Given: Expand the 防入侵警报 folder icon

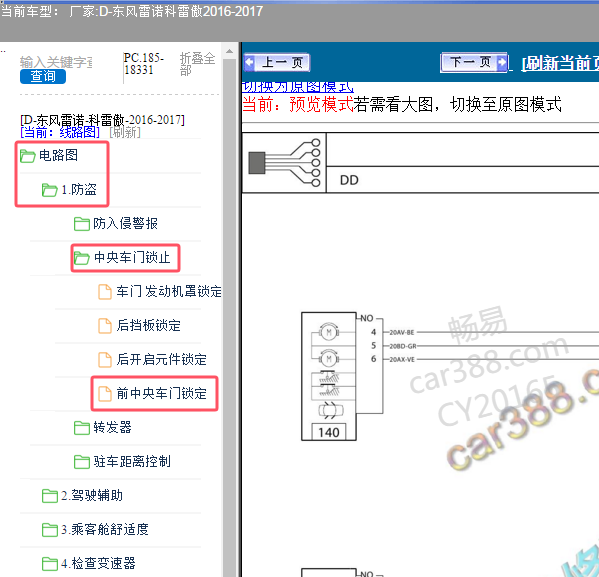Looking at the screenshot, I should (82, 224).
